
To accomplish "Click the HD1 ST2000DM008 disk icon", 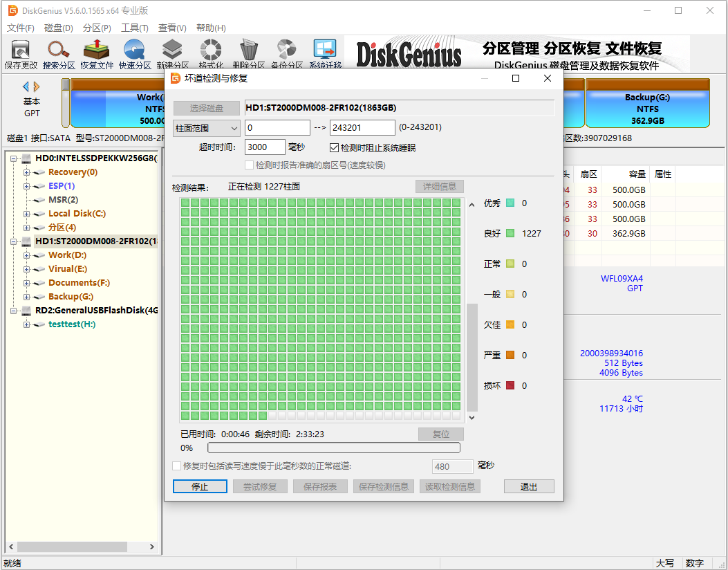I will tap(26, 241).
